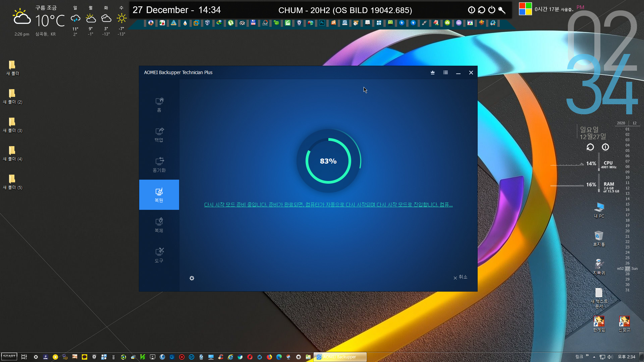
Task: Open Internet Explorer from the taskbar
Action: pyautogui.click(x=230, y=357)
